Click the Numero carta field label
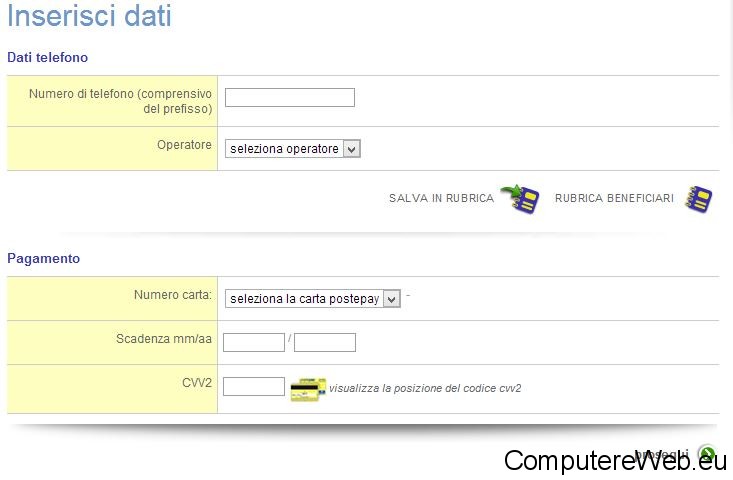The image size is (733, 480). (x=172, y=295)
